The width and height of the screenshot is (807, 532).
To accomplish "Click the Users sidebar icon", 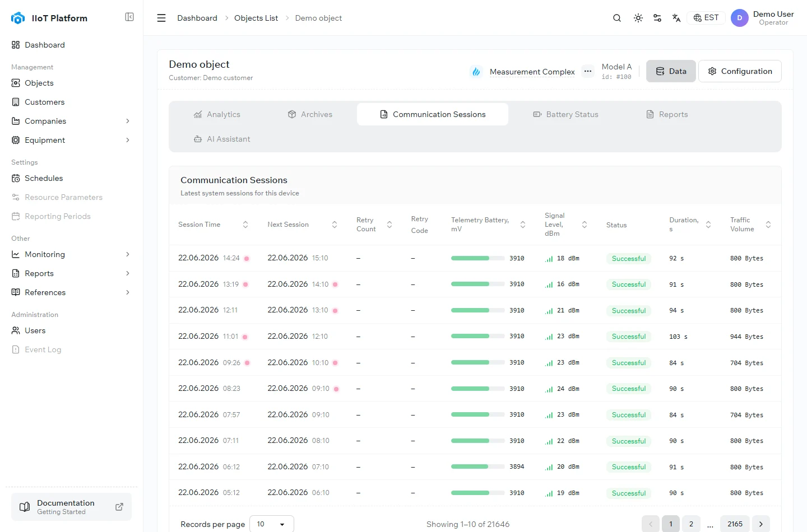I will pyautogui.click(x=16, y=330).
